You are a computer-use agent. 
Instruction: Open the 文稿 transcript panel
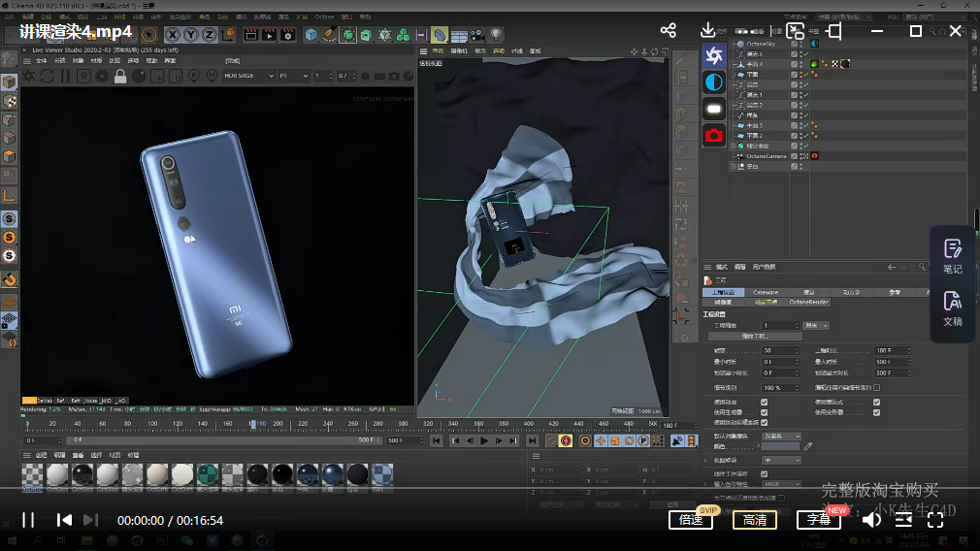[953, 309]
